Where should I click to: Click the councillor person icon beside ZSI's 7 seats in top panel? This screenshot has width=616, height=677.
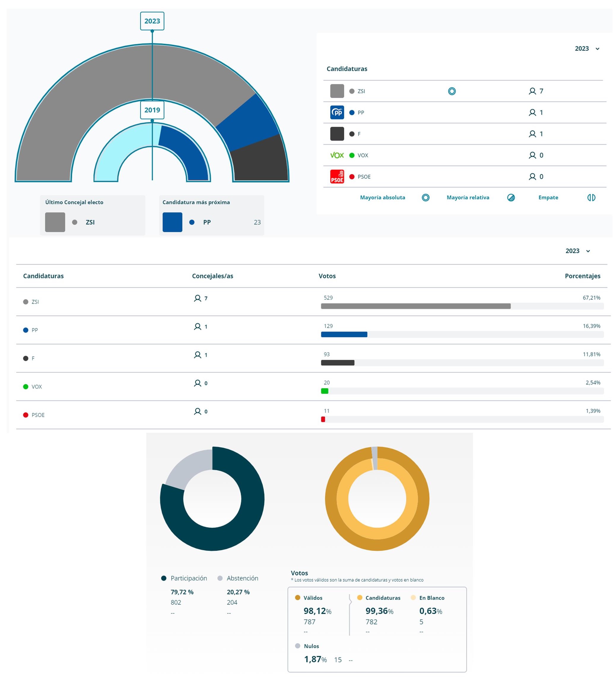(x=532, y=91)
